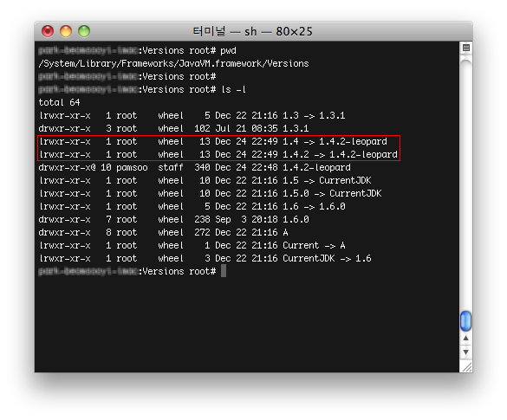507x420 pixels.
Task: Click the '1.5 -> CurrentJDK' symlink entry
Action: (328, 180)
